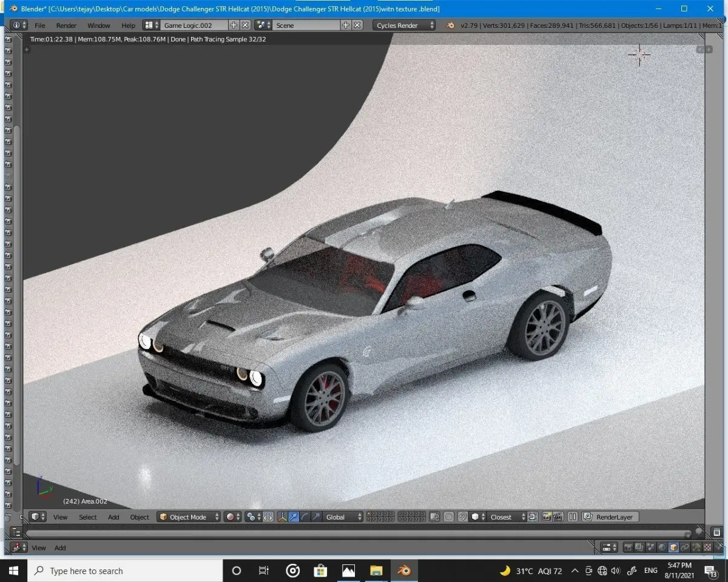This screenshot has height=582, width=728.
Task: Click the OpenGL render image camera icon
Action: [547, 517]
